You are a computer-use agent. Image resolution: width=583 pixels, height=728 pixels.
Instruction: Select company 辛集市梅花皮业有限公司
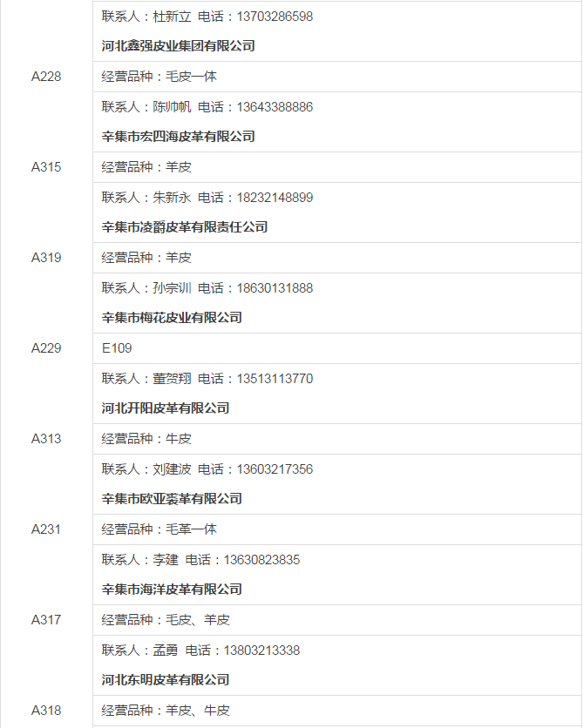172,318
